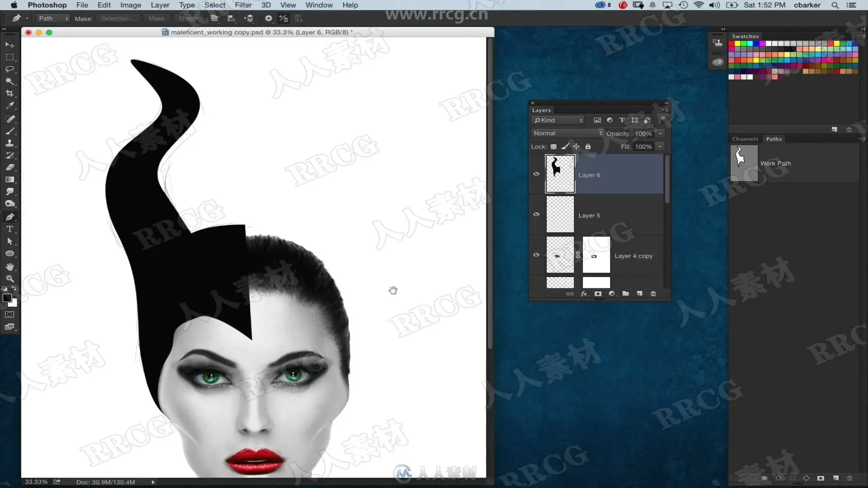Viewport: 868px width, 488px height.
Task: Hide Layer 4 copy with its eye icon
Action: pyautogui.click(x=536, y=255)
